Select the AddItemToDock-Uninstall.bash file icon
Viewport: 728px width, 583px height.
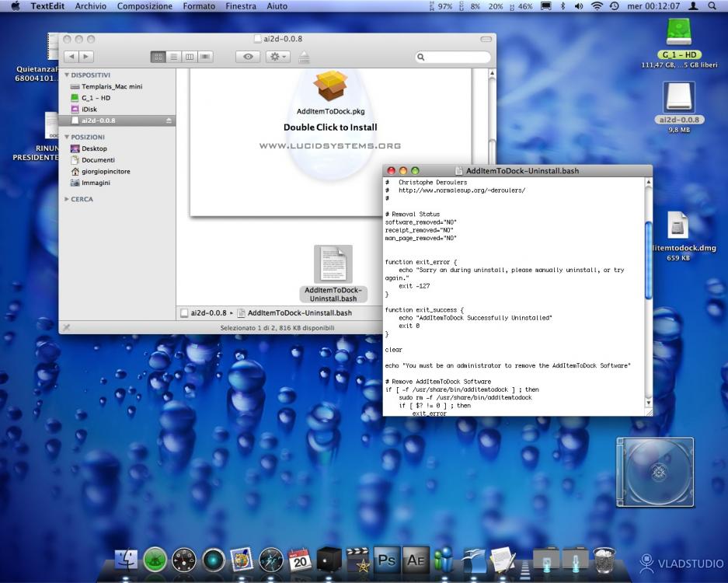coord(333,264)
